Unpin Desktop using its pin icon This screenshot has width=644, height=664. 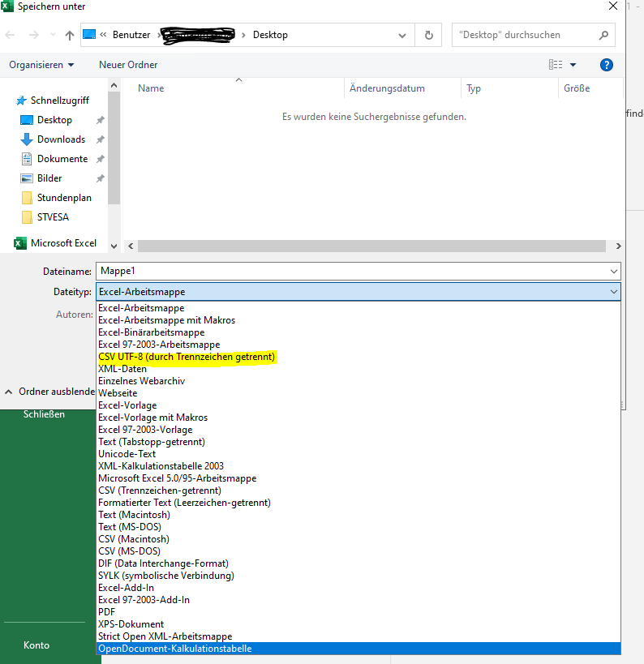pos(101,120)
